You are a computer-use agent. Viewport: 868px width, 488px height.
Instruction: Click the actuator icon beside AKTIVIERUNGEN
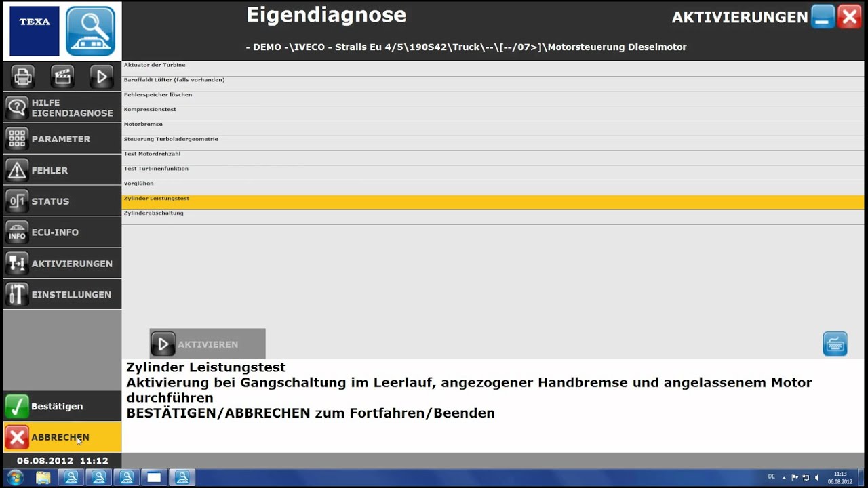(x=17, y=264)
